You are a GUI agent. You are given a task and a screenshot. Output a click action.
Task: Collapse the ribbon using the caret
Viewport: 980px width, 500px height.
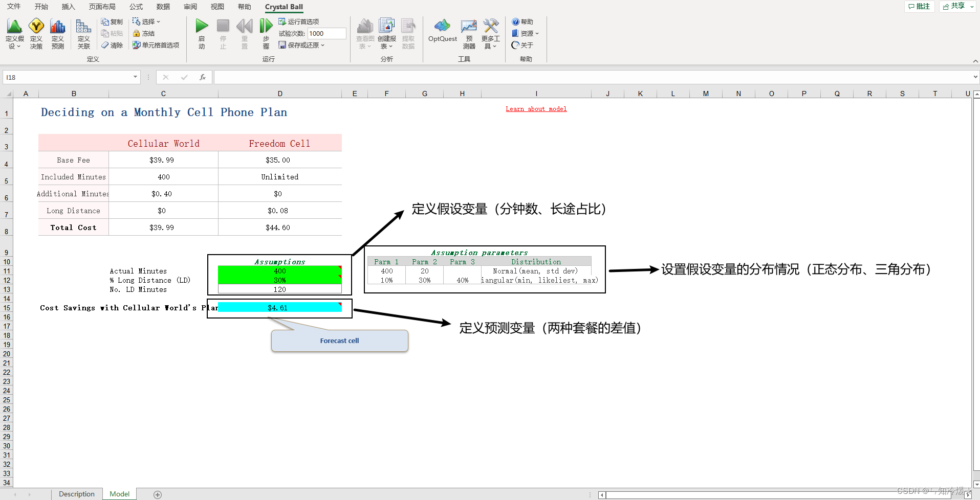pyautogui.click(x=975, y=61)
